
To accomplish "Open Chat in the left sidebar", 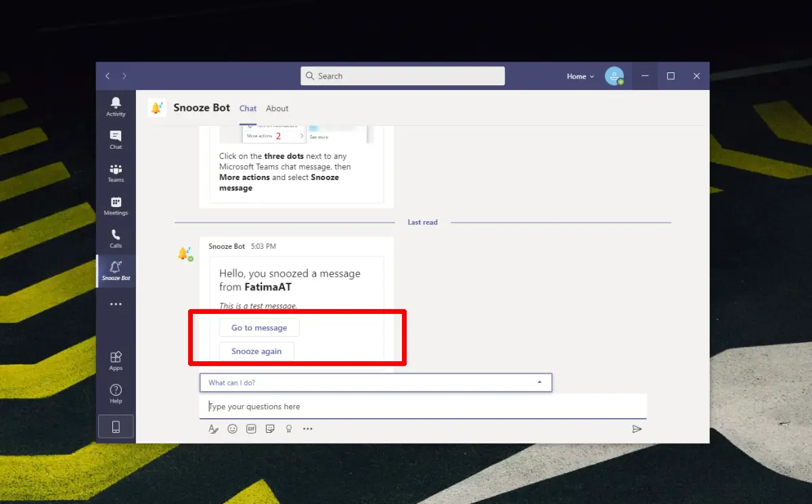I will pos(116,139).
